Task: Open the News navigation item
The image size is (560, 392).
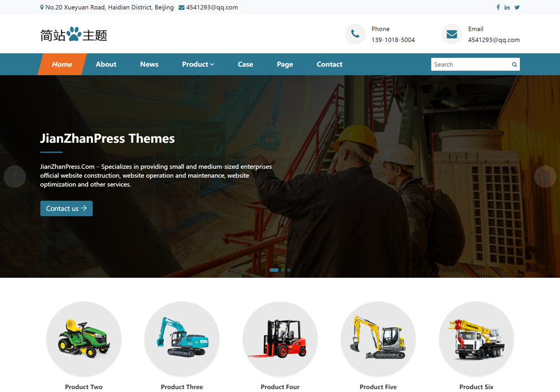Action: tap(149, 64)
